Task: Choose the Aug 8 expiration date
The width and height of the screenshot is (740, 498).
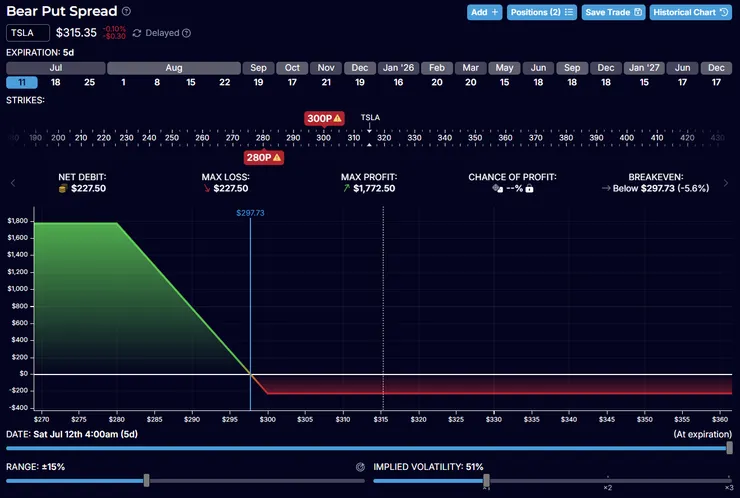Action: pos(157,83)
